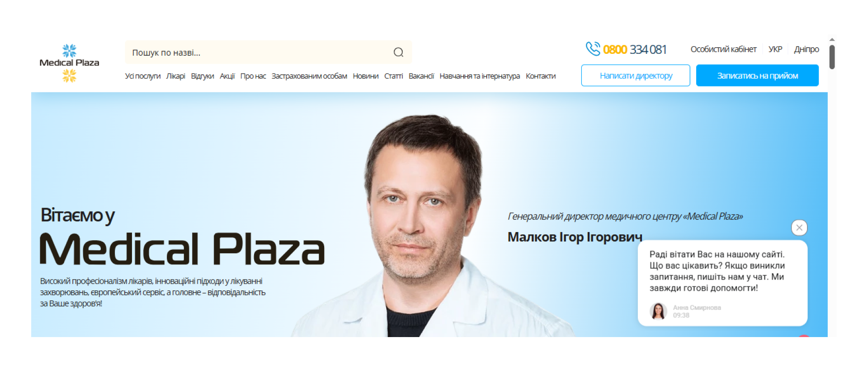This screenshot has height=371, width=868.
Task: Open the Лікарі menu item
Action: 176,76
